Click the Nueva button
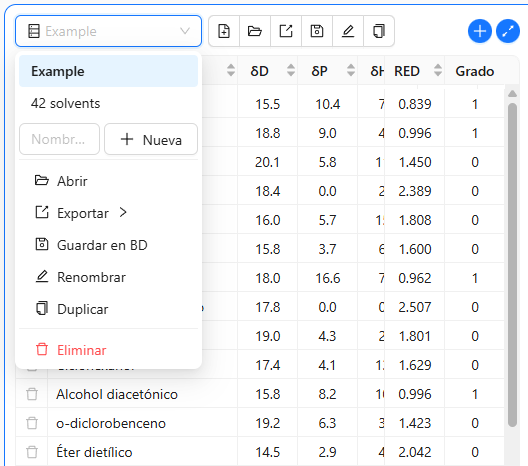 coord(151,139)
